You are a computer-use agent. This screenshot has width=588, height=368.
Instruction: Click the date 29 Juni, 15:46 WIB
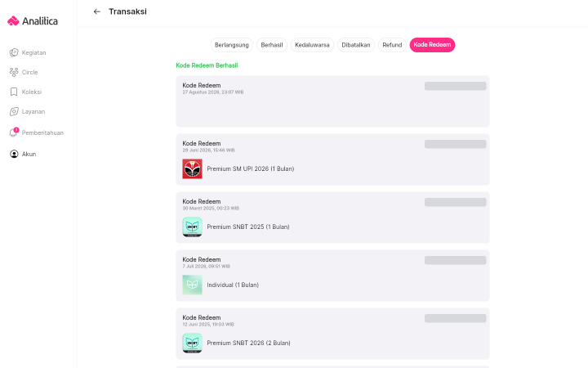pos(208,150)
